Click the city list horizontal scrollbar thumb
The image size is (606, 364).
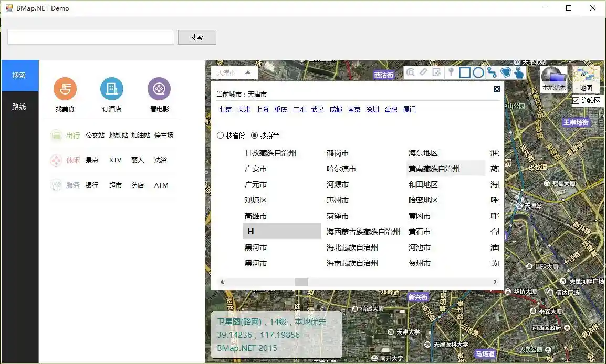(x=301, y=282)
